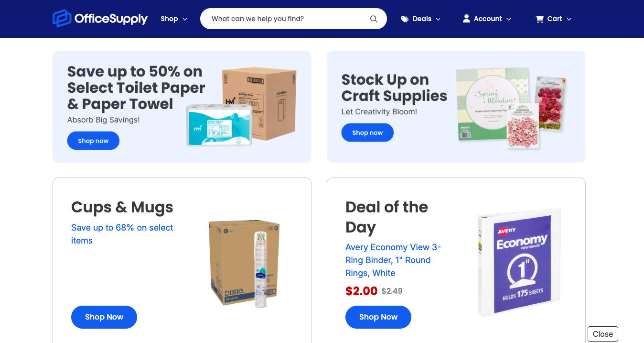Shop now for toilet paper savings
Image resolution: width=644 pixels, height=343 pixels.
93,141
